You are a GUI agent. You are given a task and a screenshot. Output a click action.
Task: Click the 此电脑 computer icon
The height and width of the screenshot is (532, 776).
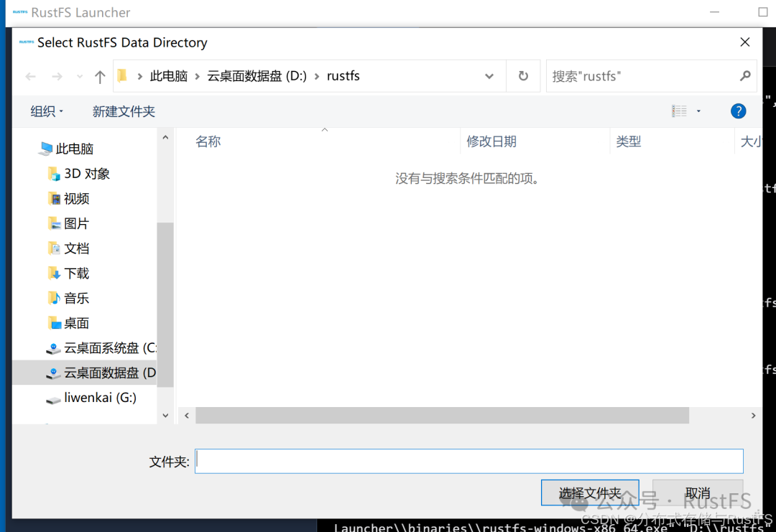click(x=45, y=149)
